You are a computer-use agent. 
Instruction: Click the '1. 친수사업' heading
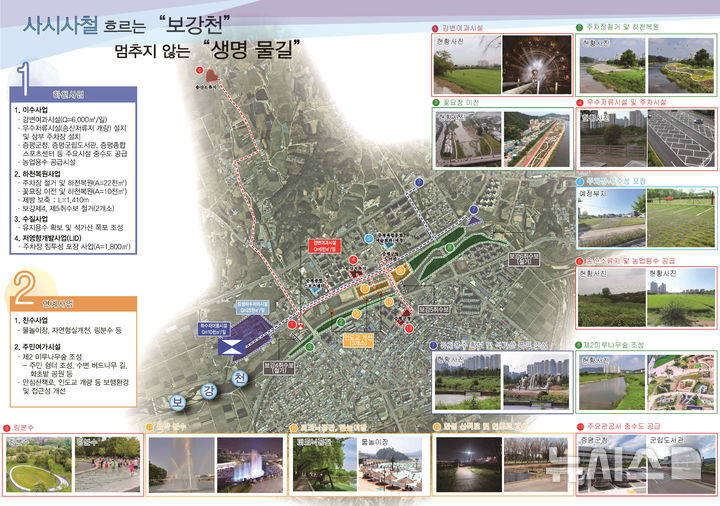[x=31, y=320]
